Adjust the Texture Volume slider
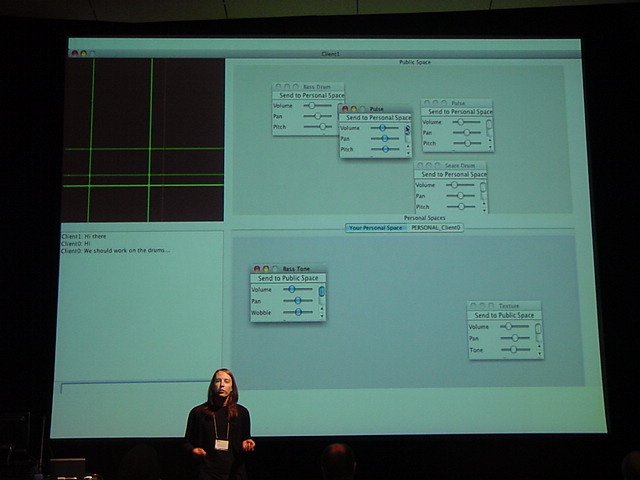Screen dimensions: 640x480 (x=515, y=327)
